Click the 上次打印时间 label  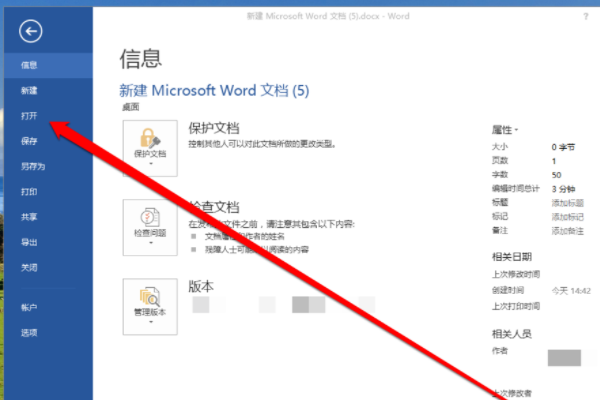(x=515, y=306)
